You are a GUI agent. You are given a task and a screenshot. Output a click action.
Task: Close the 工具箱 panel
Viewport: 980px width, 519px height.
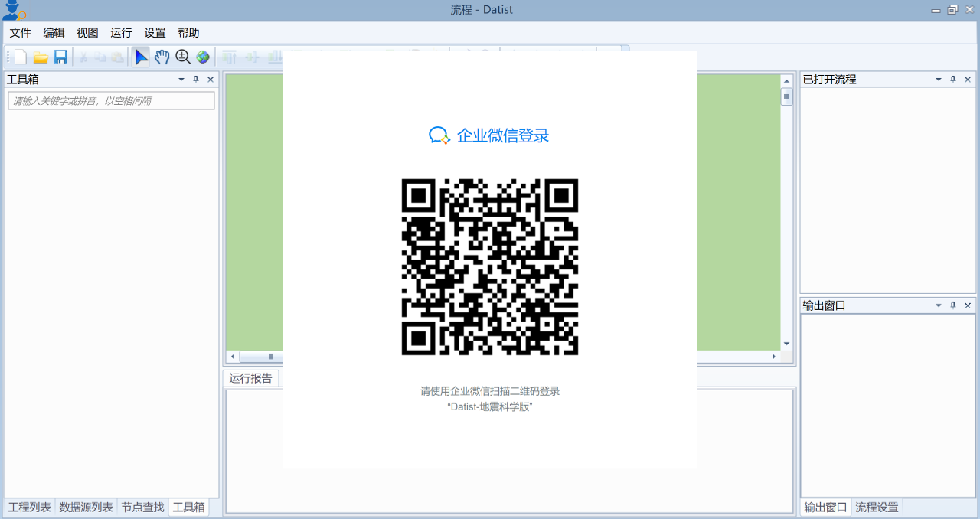tap(211, 79)
